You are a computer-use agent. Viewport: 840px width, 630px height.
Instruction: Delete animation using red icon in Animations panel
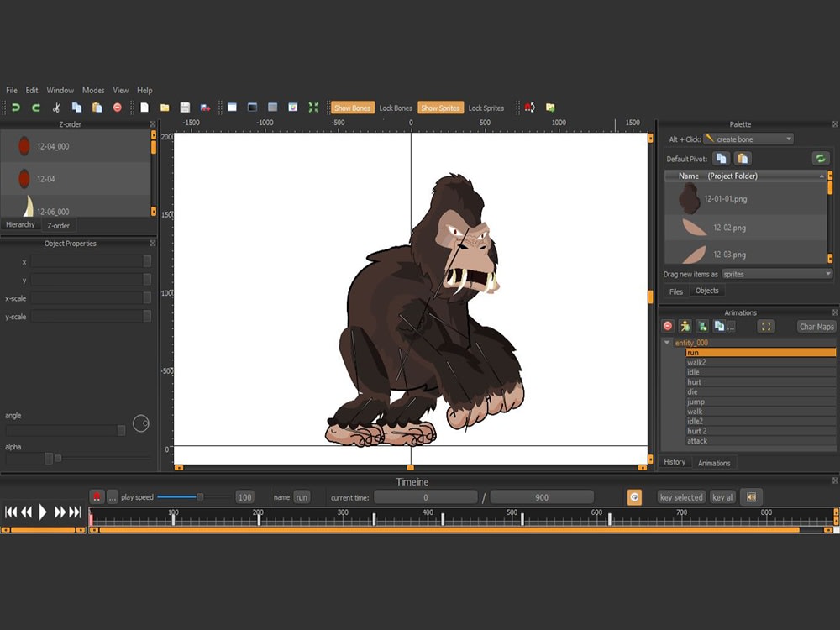pyautogui.click(x=668, y=326)
